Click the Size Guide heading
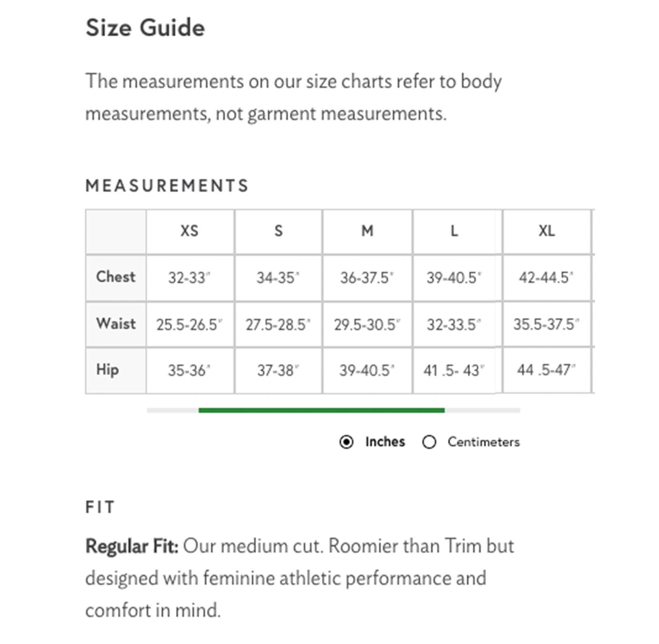 pyautogui.click(x=145, y=28)
